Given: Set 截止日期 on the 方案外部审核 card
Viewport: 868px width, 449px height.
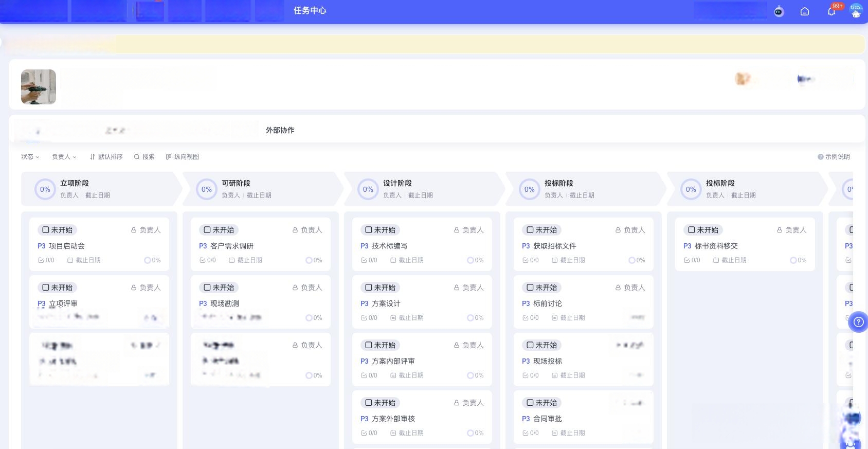Looking at the screenshot, I should (x=407, y=433).
